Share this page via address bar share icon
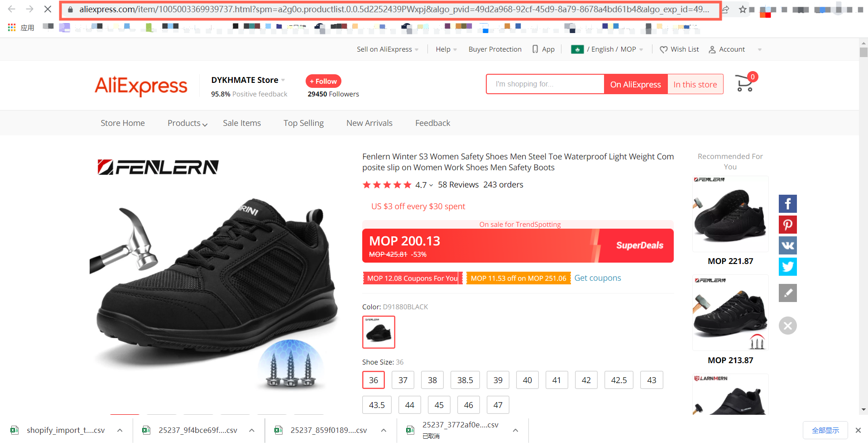 tap(725, 9)
